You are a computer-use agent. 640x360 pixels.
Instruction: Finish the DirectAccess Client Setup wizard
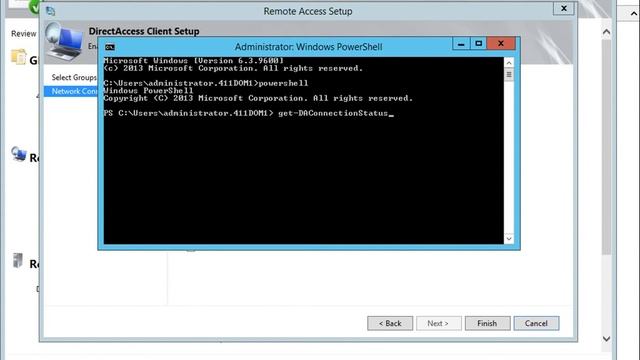click(x=487, y=323)
